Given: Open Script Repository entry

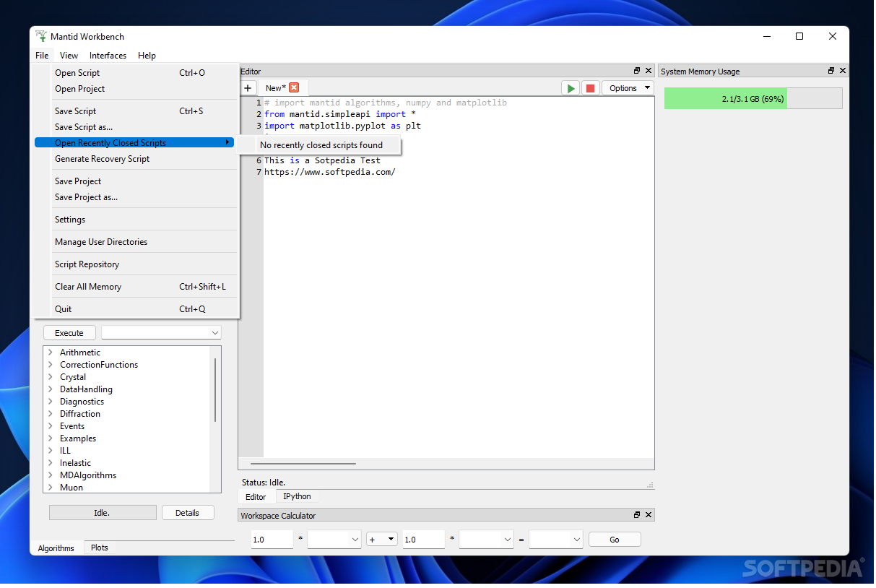Looking at the screenshot, I should 134,264.
